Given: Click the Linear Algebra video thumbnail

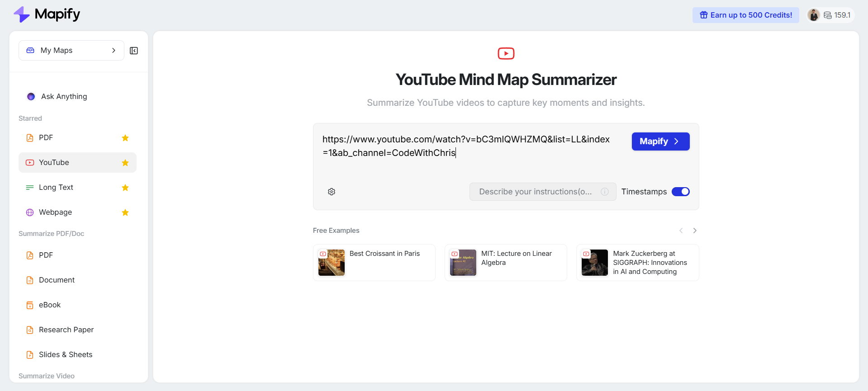Looking at the screenshot, I should coord(463,263).
